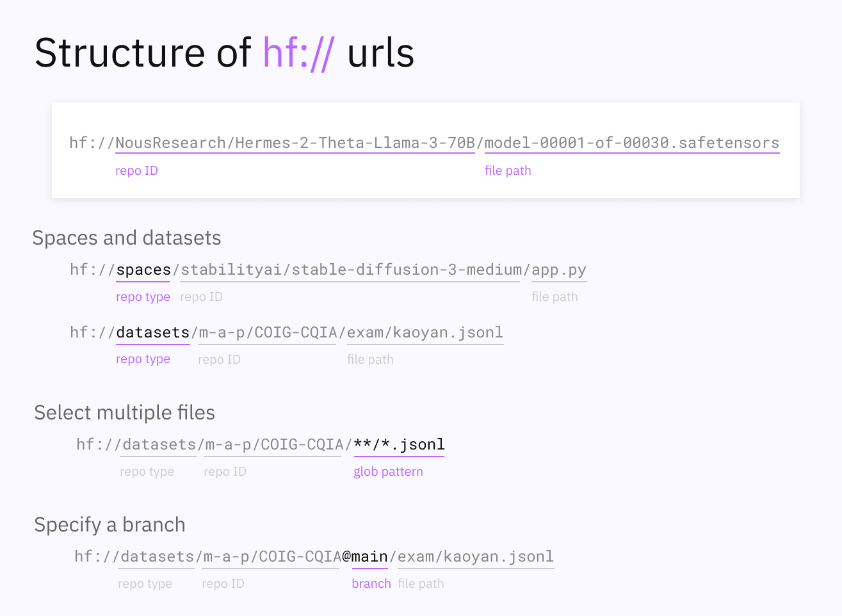Select the **/*.jsonl glob text
This screenshot has width=842, height=616.
click(399, 444)
